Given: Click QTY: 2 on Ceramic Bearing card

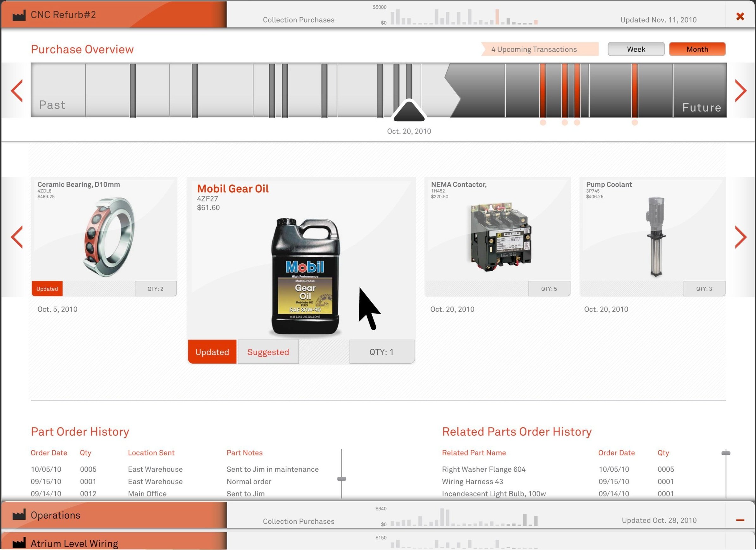Looking at the screenshot, I should (156, 289).
